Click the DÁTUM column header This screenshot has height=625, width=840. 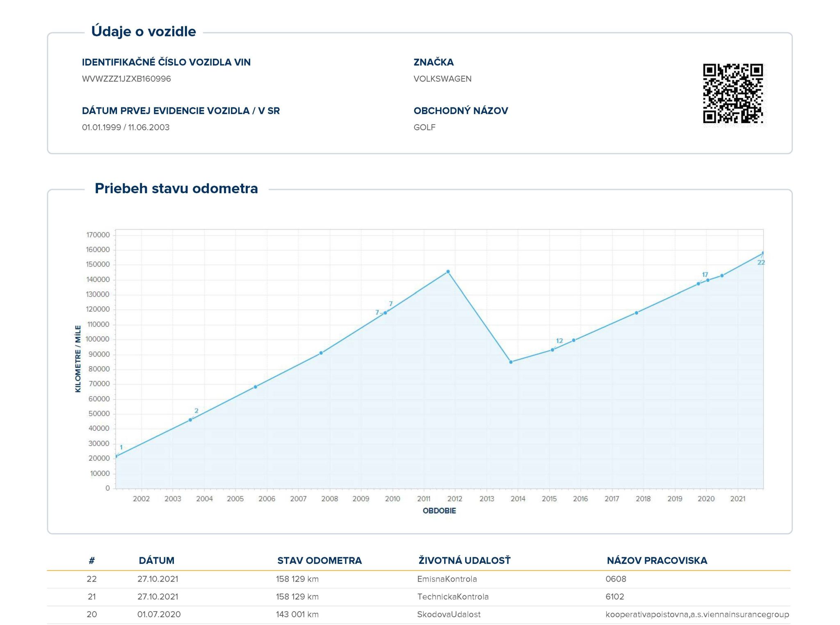156,560
